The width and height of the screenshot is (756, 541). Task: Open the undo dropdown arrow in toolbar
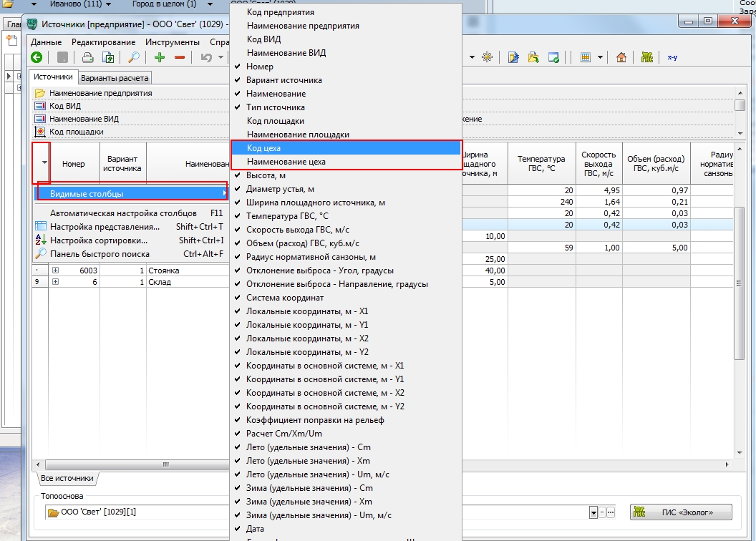[x=220, y=57]
